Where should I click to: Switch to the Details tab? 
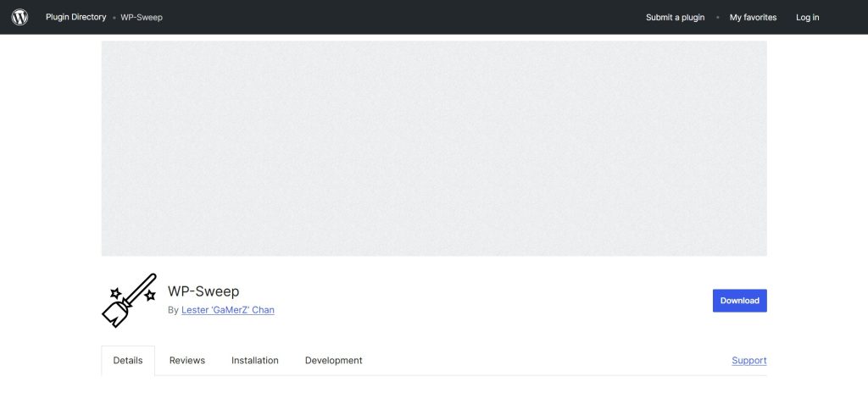tap(128, 360)
